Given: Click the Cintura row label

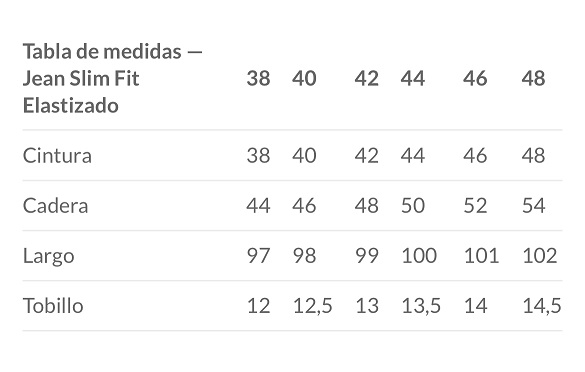Looking at the screenshot, I should pos(57,156).
